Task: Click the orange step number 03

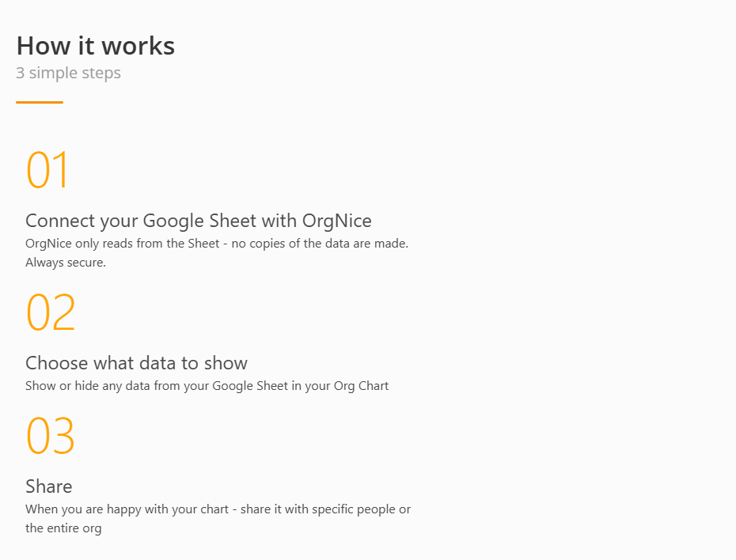Action: click(x=51, y=436)
